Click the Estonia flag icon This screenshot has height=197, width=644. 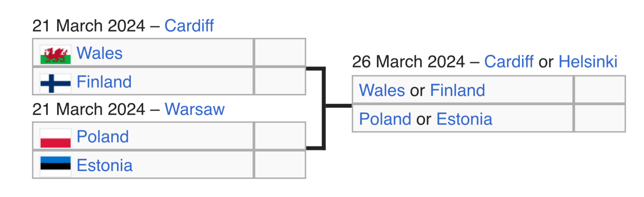click(x=55, y=166)
